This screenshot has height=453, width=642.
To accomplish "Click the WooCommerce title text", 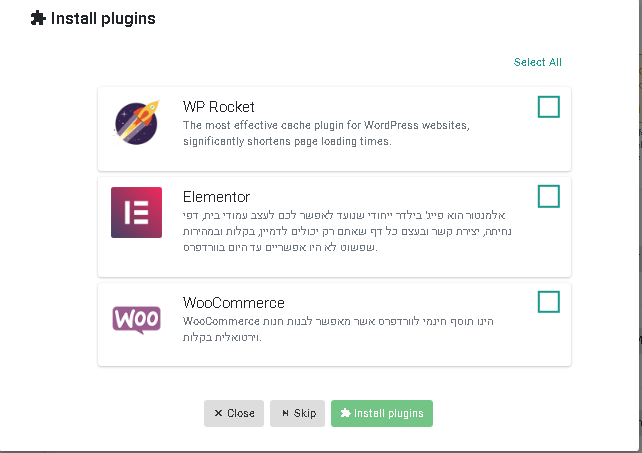I will pyautogui.click(x=233, y=303).
